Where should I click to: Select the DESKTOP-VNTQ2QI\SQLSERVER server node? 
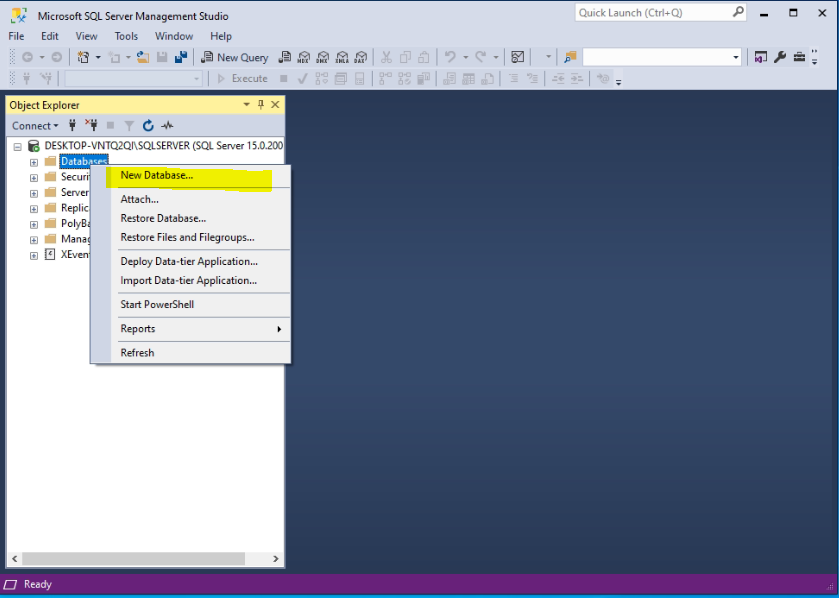(x=164, y=145)
